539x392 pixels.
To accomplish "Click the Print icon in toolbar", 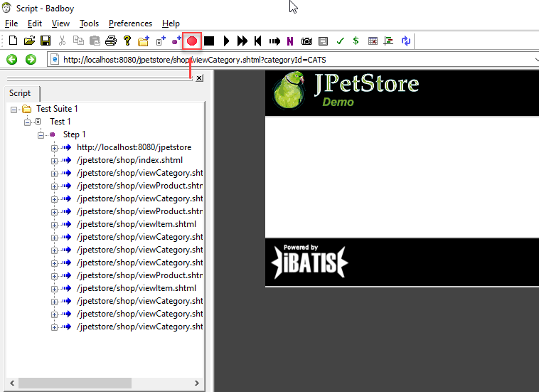I will 111,41.
